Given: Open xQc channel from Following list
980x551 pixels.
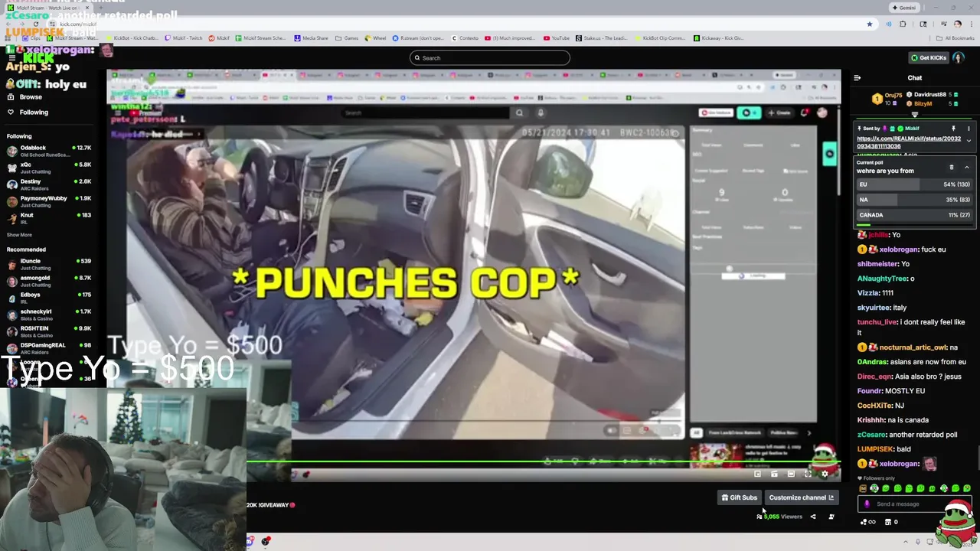Looking at the screenshot, I should pyautogui.click(x=48, y=168).
